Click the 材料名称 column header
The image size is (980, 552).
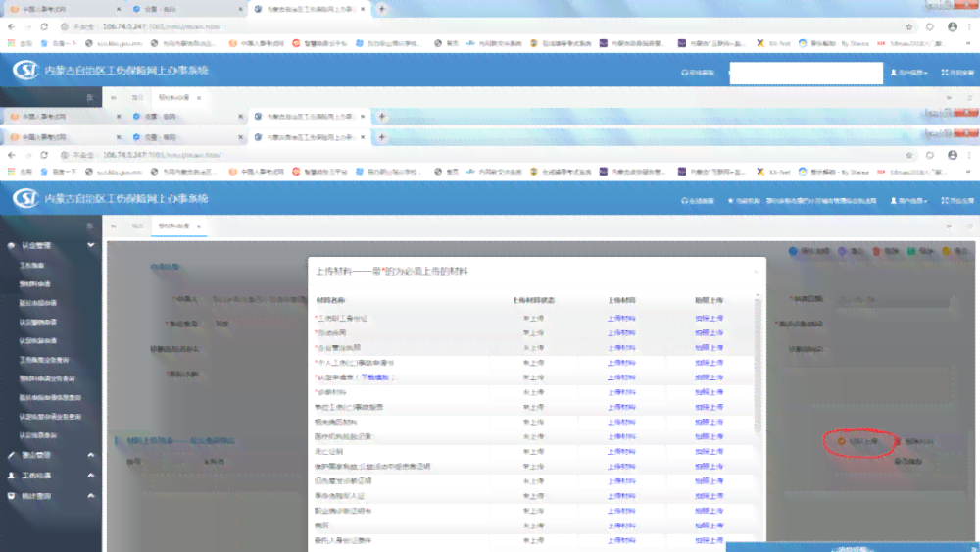330,301
